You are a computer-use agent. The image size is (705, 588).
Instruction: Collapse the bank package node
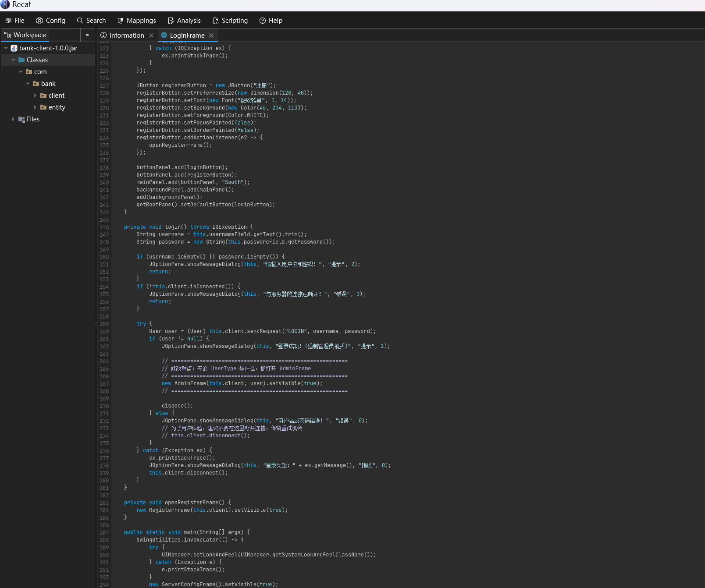pos(28,84)
